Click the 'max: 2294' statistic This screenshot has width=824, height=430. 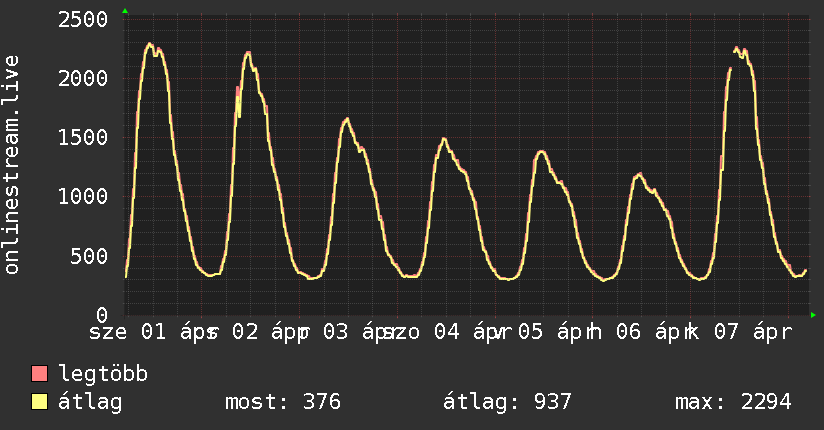[733, 402]
